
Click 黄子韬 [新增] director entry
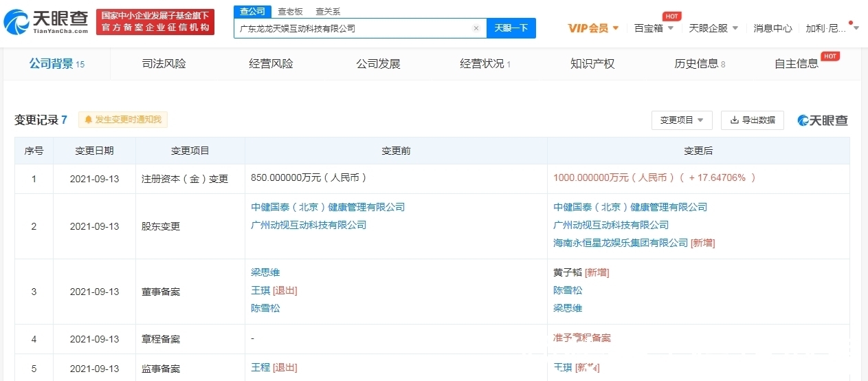coord(581,272)
